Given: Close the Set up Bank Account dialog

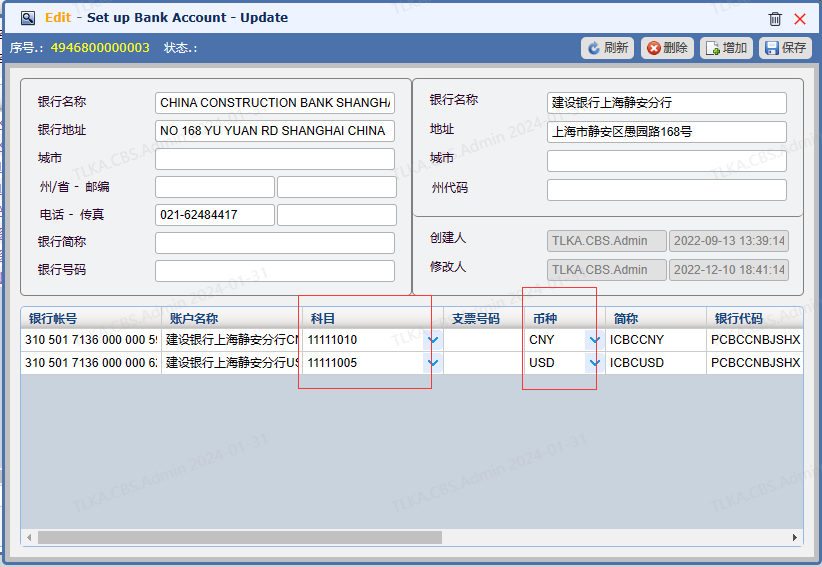Looking at the screenshot, I should (x=800, y=19).
